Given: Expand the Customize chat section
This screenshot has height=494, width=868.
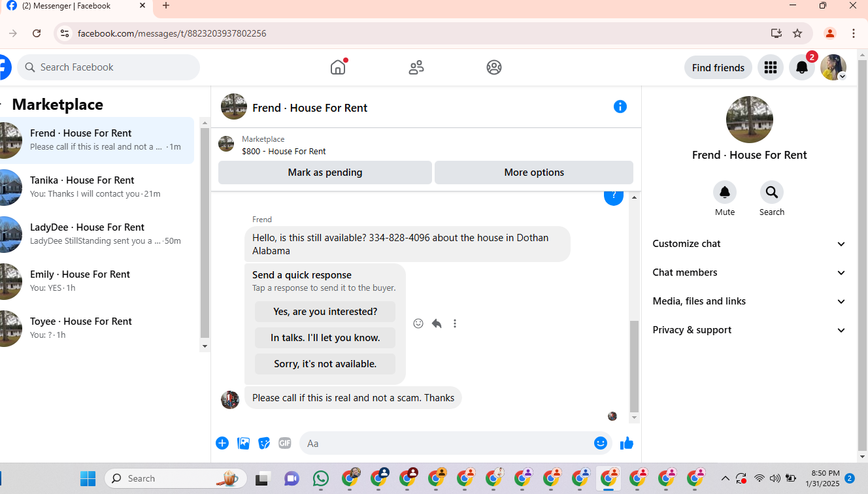Looking at the screenshot, I should coord(750,244).
